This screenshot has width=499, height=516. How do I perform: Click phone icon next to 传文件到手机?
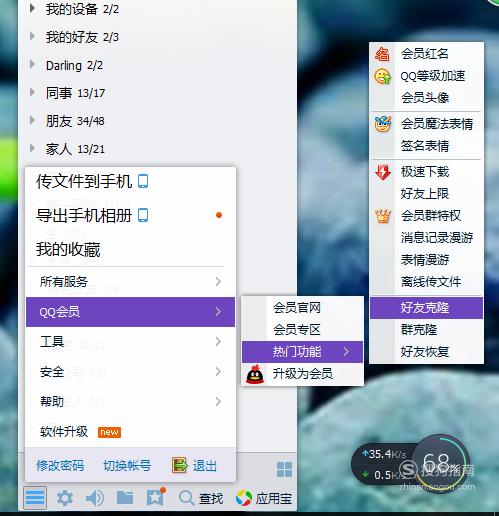(x=143, y=181)
